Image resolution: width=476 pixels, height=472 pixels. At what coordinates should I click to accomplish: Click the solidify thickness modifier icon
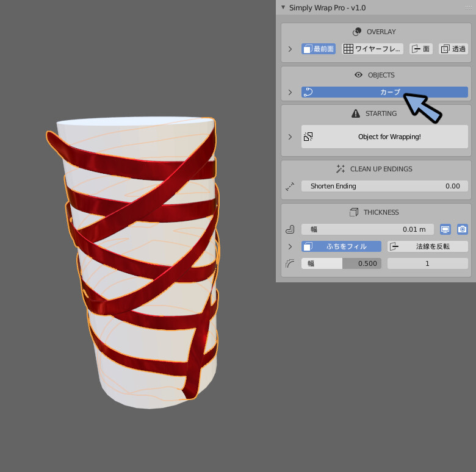pyautogui.click(x=290, y=229)
